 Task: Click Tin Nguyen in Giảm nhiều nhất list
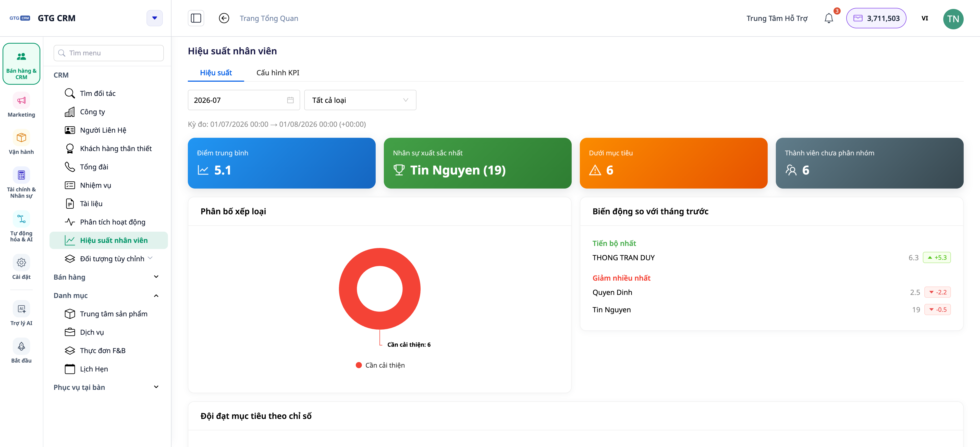(611, 310)
